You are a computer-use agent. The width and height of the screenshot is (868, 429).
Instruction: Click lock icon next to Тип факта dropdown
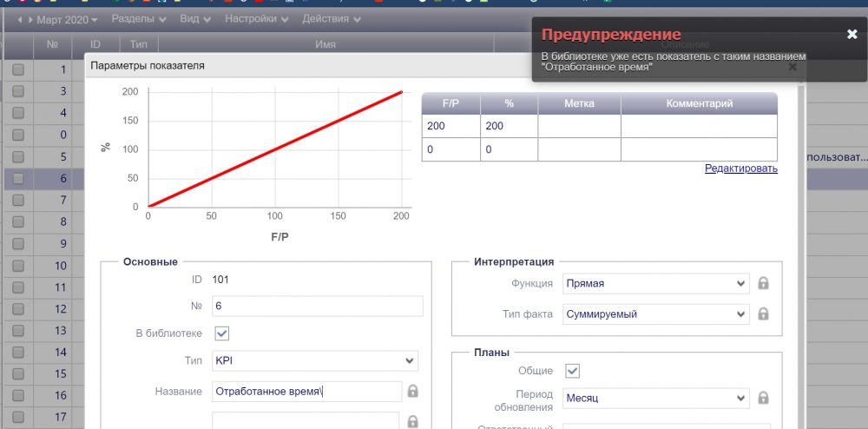click(x=763, y=313)
